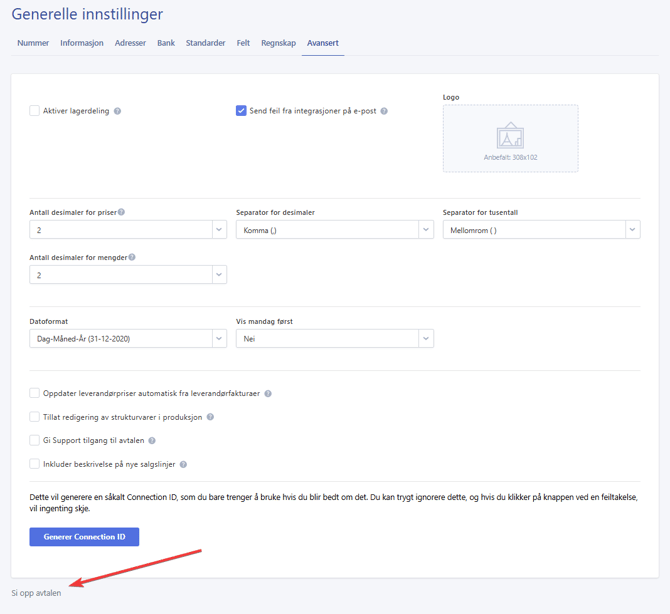The height and width of the screenshot is (614, 670).
Task: Uncheck Send feil fra integrasjoner på e-post
Action: pyautogui.click(x=241, y=111)
